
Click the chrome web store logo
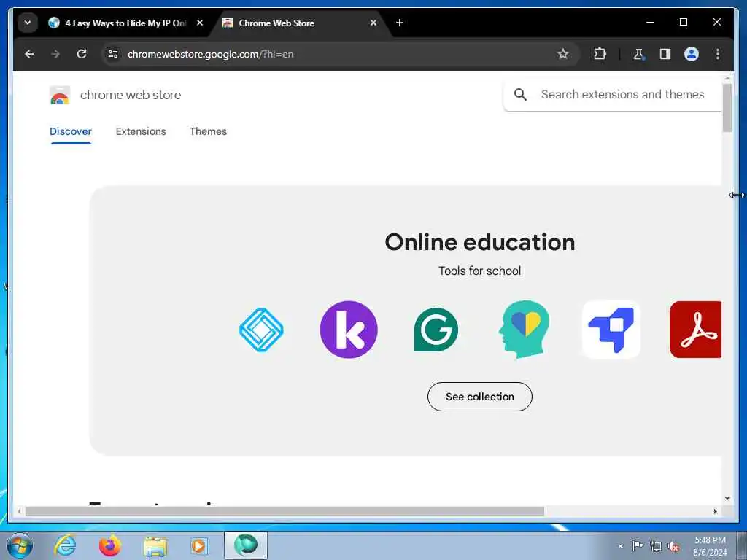click(x=60, y=95)
